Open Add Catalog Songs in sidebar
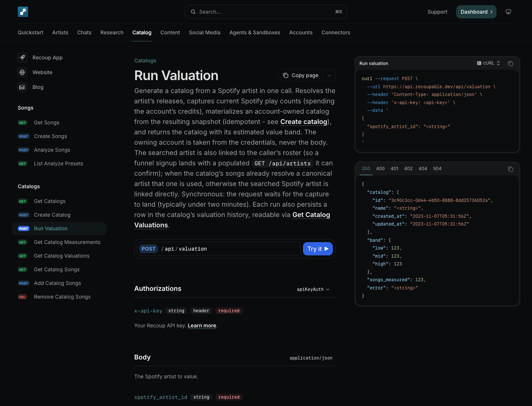The height and width of the screenshot is (406, 532). pos(59,283)
